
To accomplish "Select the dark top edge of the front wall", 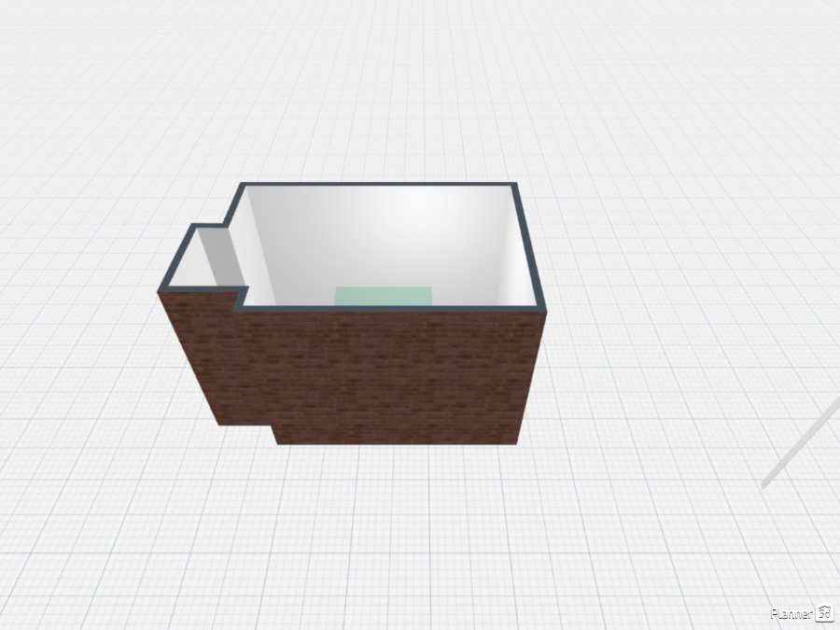I will 392,309.
